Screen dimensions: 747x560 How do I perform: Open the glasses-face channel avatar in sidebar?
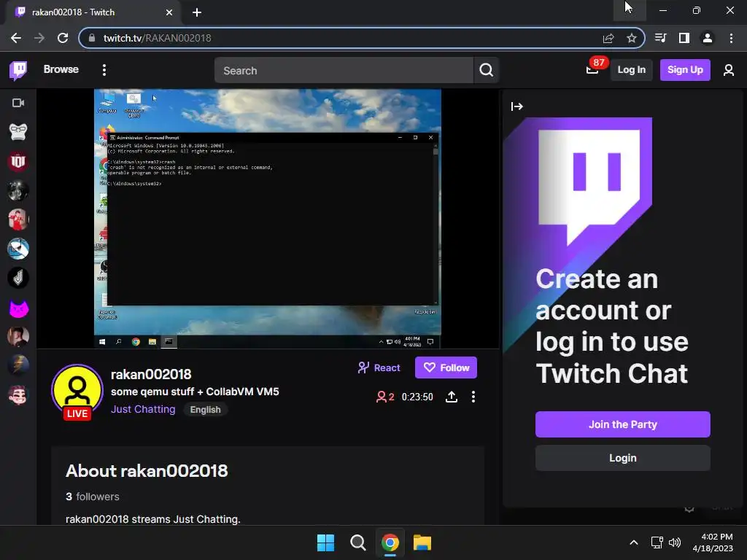18,132
